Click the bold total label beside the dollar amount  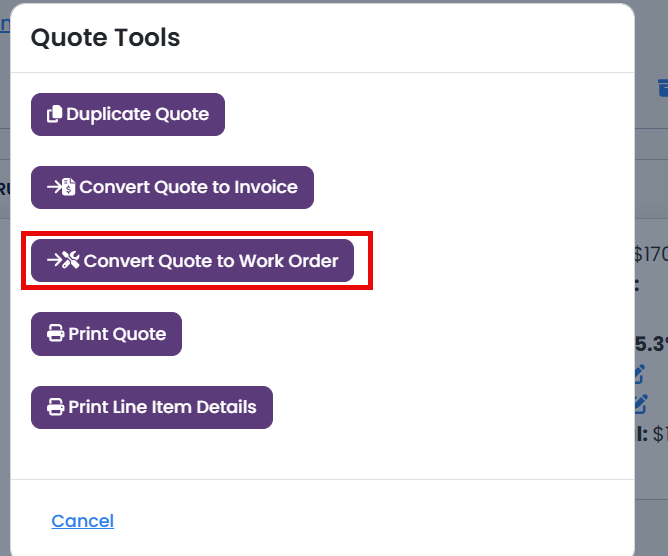click(x=642, y=434)
